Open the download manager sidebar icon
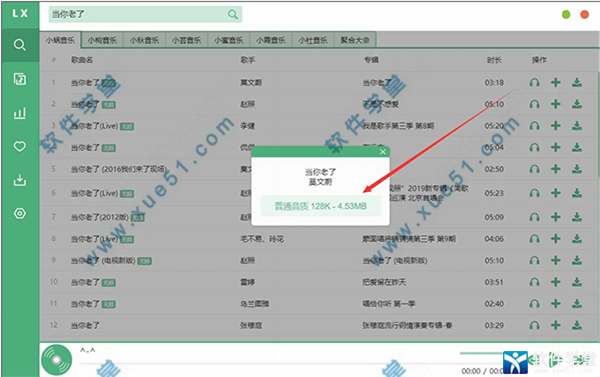The height and width of the screenshot is (377, 600). 20,180
